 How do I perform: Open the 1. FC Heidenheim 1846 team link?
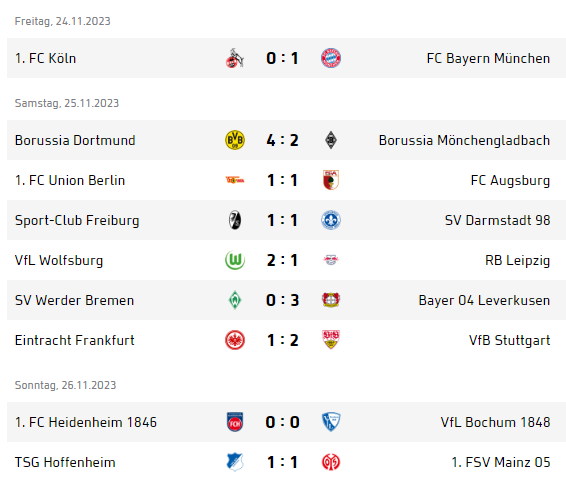point(86,422)
